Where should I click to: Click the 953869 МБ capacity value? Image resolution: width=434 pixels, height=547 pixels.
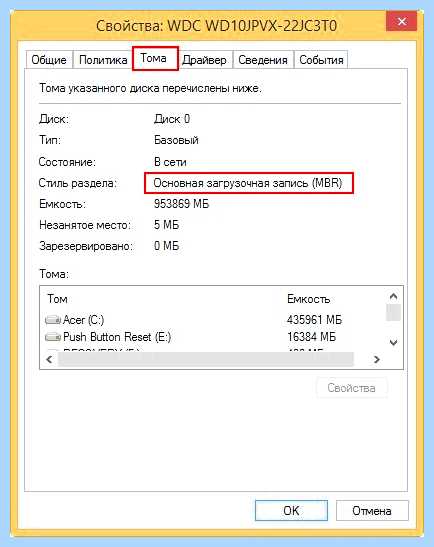pos(181,204)
